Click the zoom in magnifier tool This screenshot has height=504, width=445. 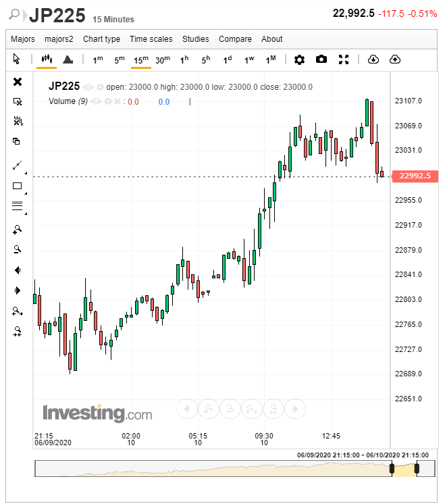[x=18, y=230]
